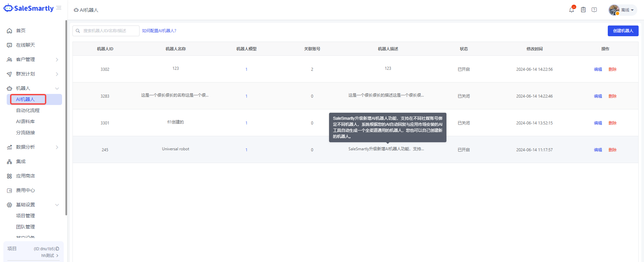Collapse sidebar using hamburger menu icon
Screen dimensions: 644x262
point(59,8)
